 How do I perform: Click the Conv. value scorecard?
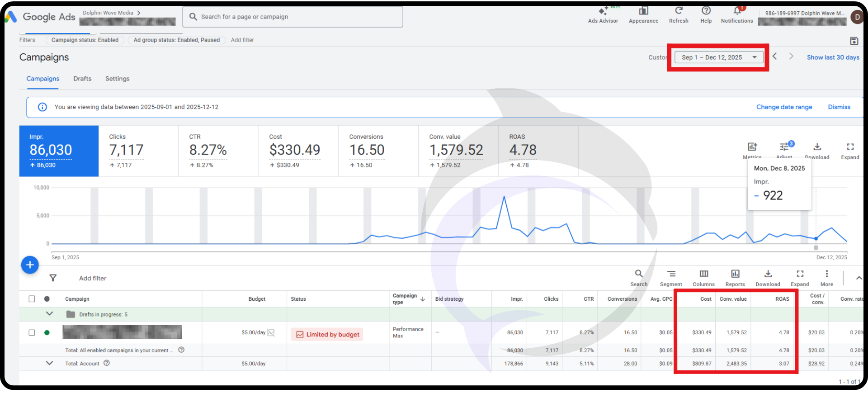pos(458,151)
